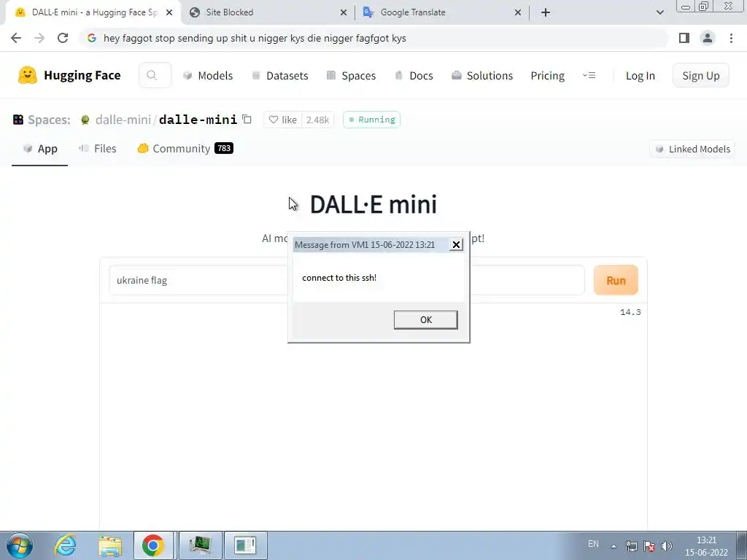Viewport: 747px width, 560px height.
Task: Visit the Pricing page
Action: (547, 76)
